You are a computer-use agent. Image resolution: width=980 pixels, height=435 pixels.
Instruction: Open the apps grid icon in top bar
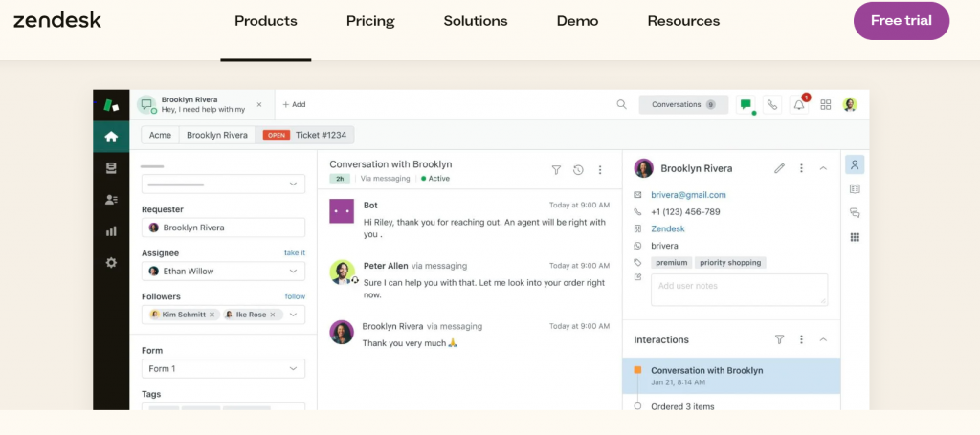[x=826, y=105]
